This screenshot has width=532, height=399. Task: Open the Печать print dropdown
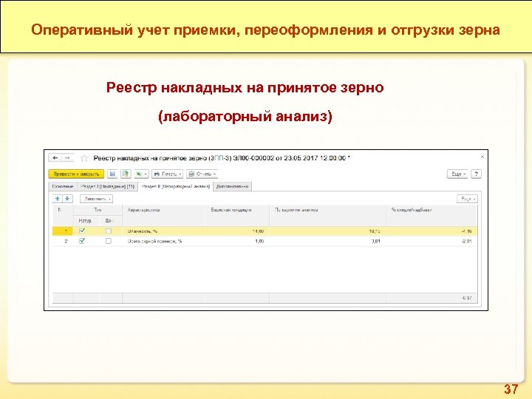[x=167, y=174]
